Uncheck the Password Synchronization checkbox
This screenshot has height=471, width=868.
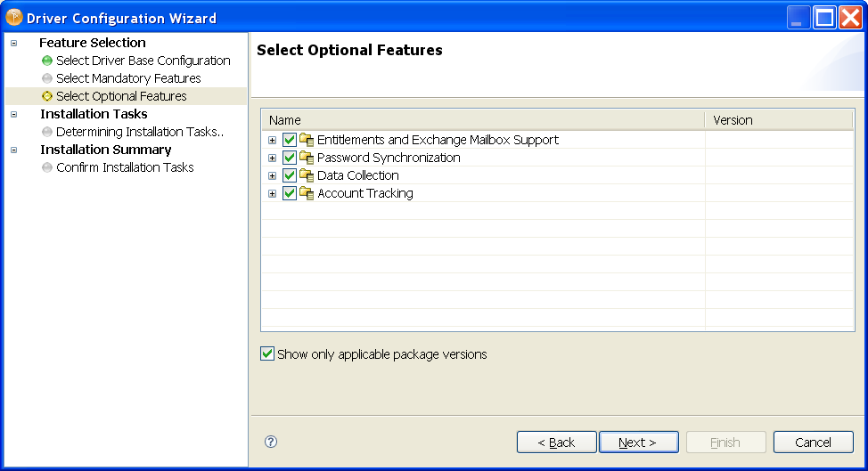click(x=290, y=158)
